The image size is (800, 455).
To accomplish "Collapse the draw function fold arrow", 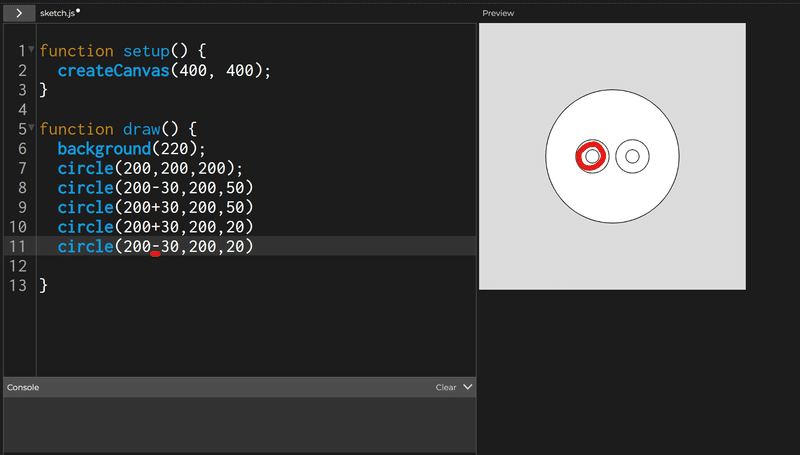I will [x=32, y=128].
